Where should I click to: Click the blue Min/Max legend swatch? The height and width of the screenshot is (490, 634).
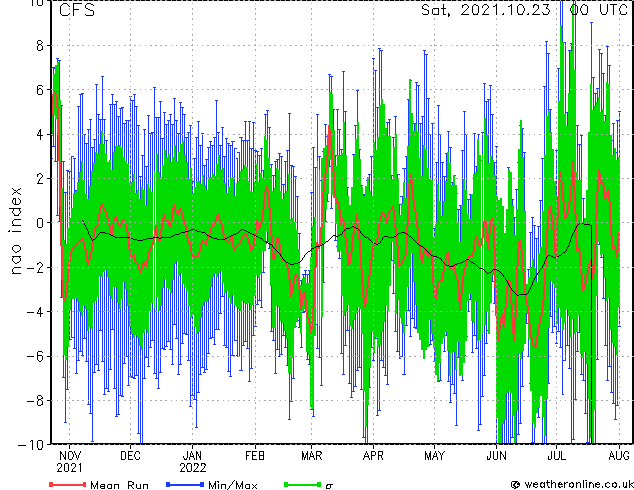pos(185,484)
